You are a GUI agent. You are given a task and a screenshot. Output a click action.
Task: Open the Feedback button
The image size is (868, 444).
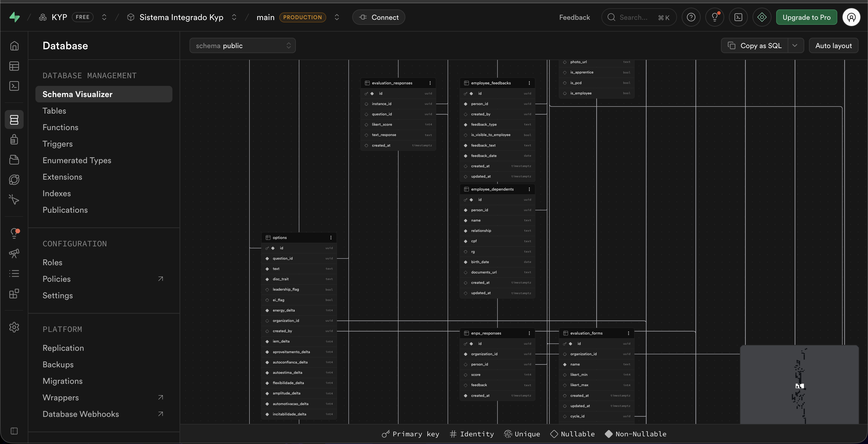pyautogui.click(x=575, y=17)
